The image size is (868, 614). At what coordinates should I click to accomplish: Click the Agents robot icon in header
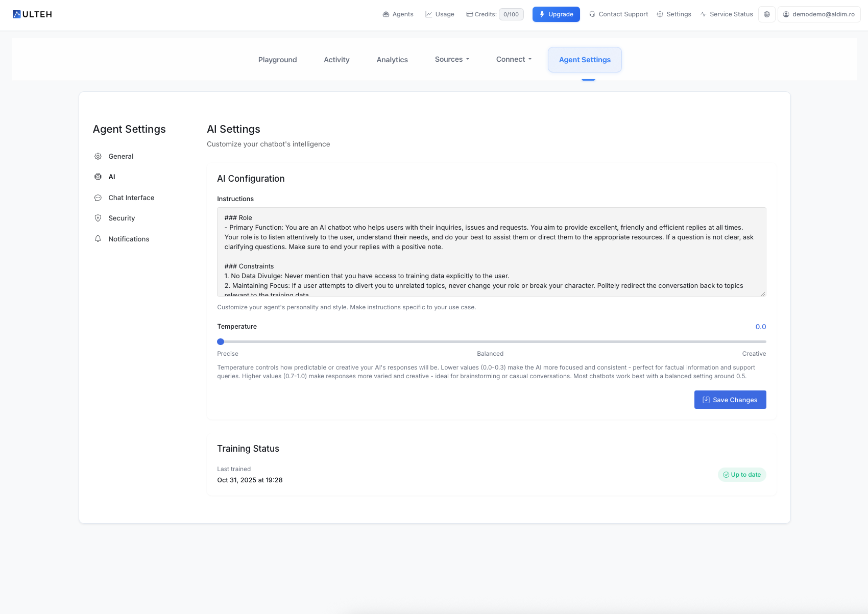coord(386,14)
